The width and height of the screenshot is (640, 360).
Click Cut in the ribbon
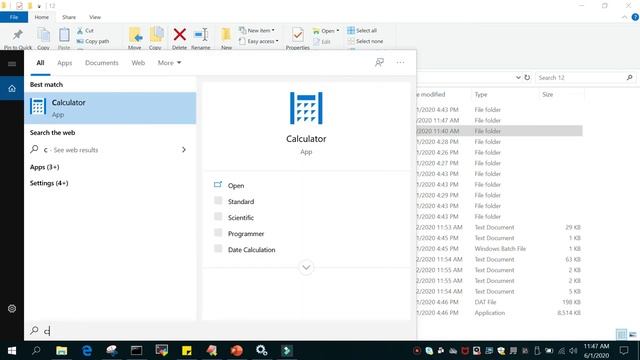85,31
